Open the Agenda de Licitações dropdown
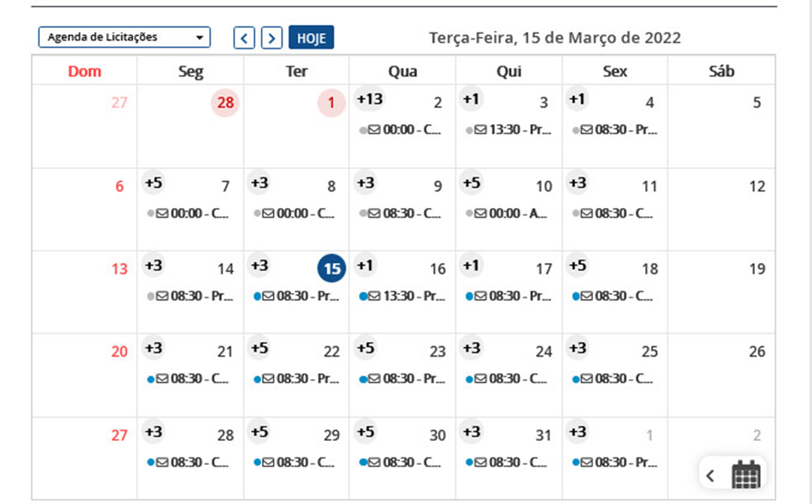This screenshot has width=812, height=504. [124, 38]
